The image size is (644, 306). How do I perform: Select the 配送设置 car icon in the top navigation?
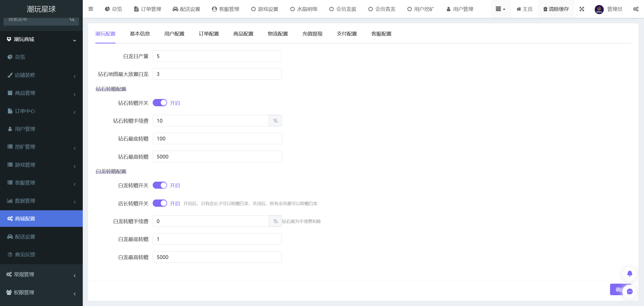point(176,9)
